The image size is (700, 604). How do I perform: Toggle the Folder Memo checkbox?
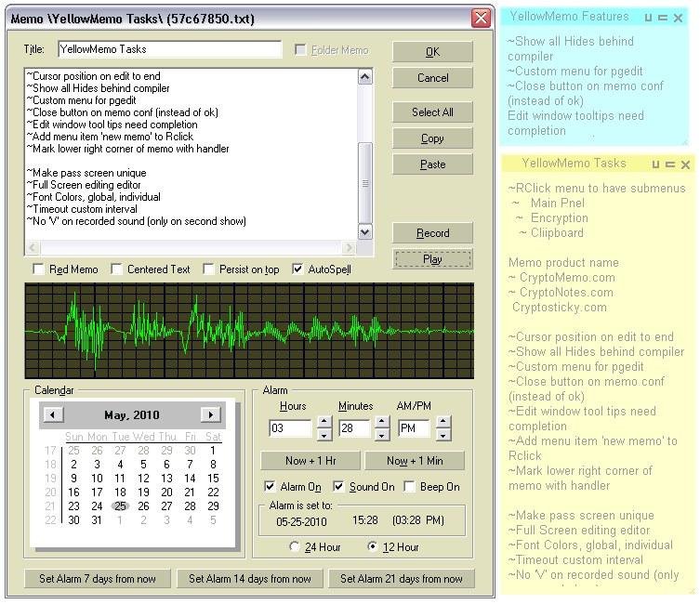click(300, 49)
